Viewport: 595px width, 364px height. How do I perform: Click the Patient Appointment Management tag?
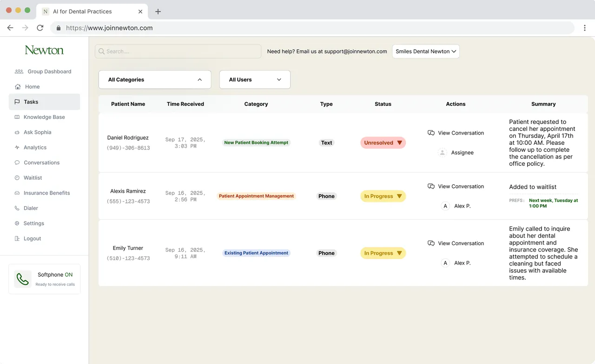coord(256,196)
